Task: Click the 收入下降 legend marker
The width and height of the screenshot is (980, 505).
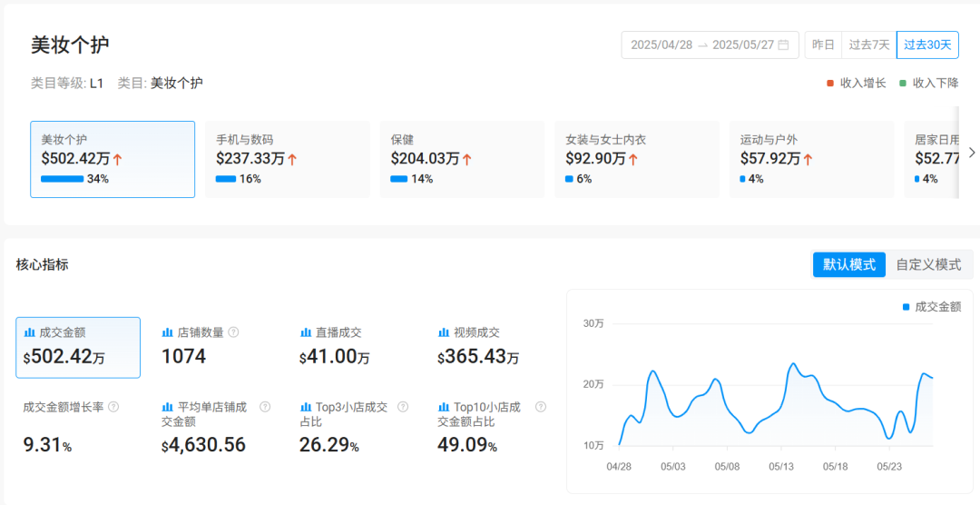Action: (x=903, y=84)
